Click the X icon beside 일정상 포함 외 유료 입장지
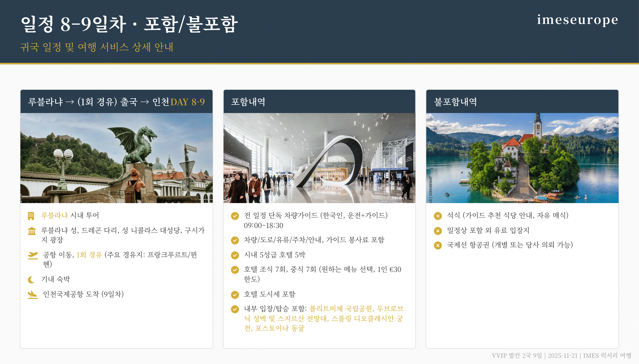639x364 pixels. (438, 231)
